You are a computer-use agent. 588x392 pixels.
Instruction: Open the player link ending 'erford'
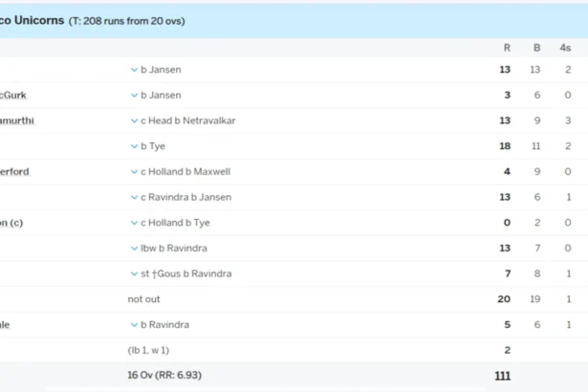(14, 172)
